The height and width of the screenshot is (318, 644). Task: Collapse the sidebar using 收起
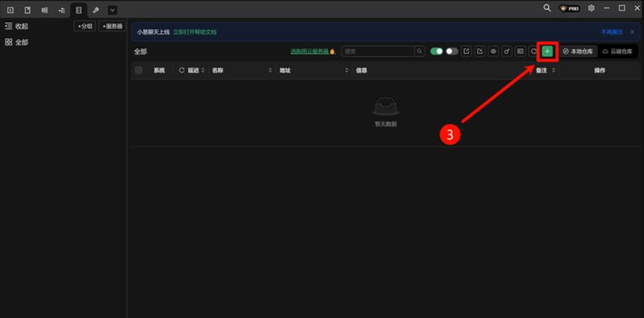[16, 26]
